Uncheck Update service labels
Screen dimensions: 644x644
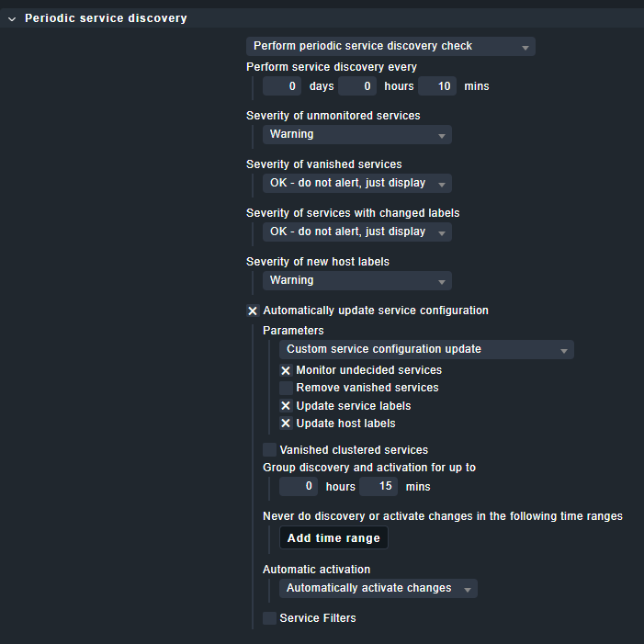(x=286, y=406)
